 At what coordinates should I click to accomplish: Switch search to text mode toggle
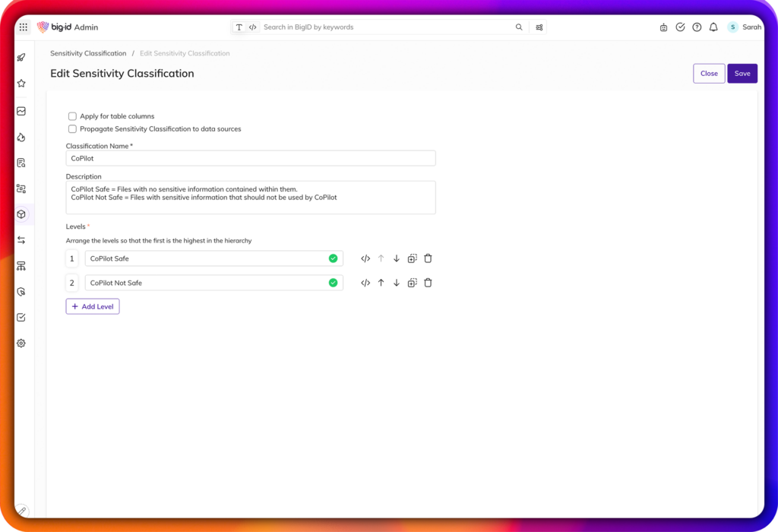coord(239,27)
